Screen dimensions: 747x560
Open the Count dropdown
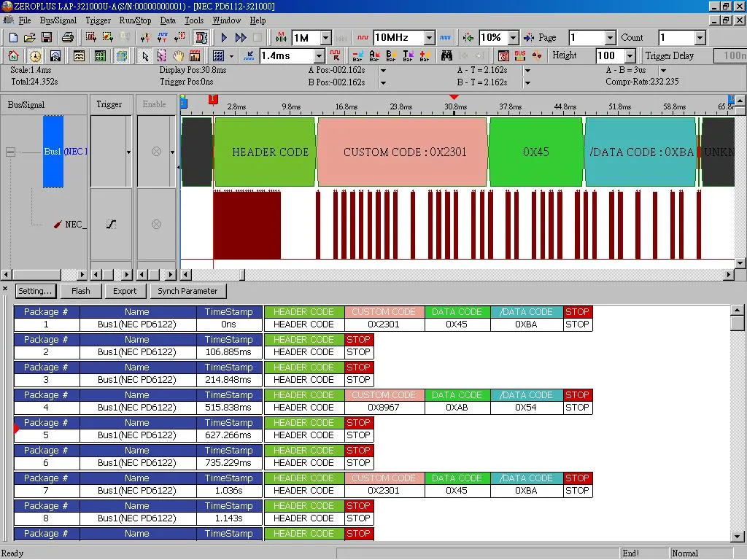tap(700, 38)
